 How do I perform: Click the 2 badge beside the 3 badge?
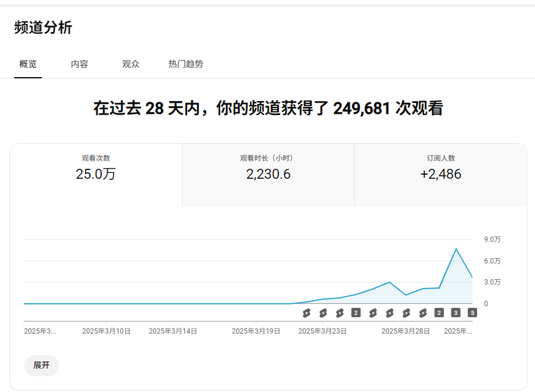(439, 313)
